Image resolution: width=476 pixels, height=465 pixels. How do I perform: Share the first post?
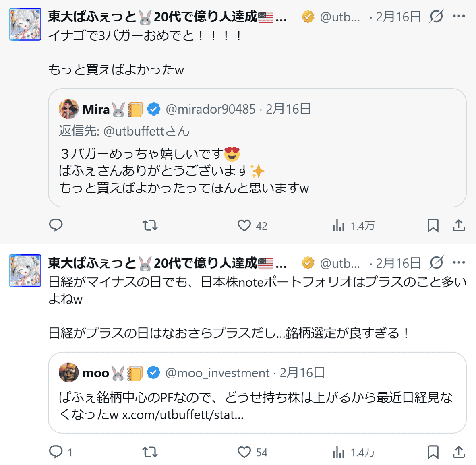[x=459, y=225]
